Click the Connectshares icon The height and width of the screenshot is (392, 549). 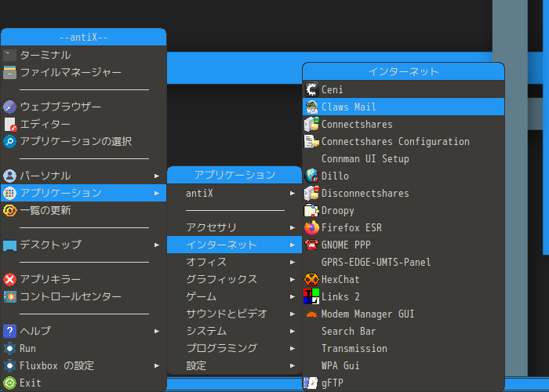point(311,124)
